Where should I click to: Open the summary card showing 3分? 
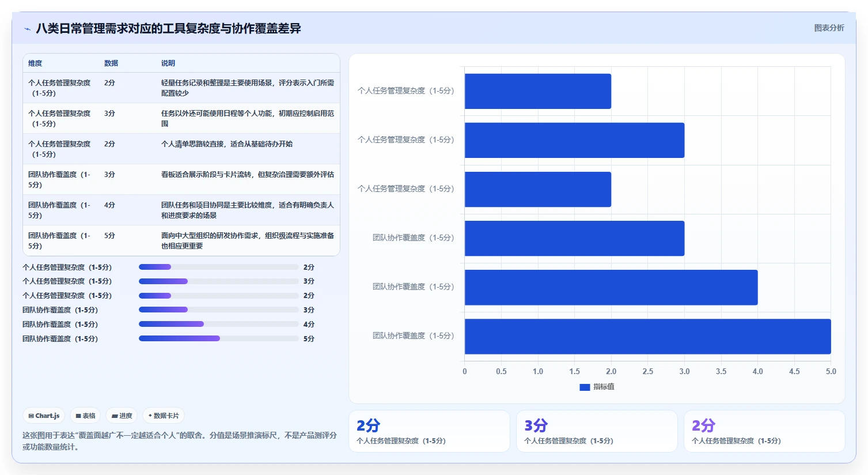[x=597, y=431]
